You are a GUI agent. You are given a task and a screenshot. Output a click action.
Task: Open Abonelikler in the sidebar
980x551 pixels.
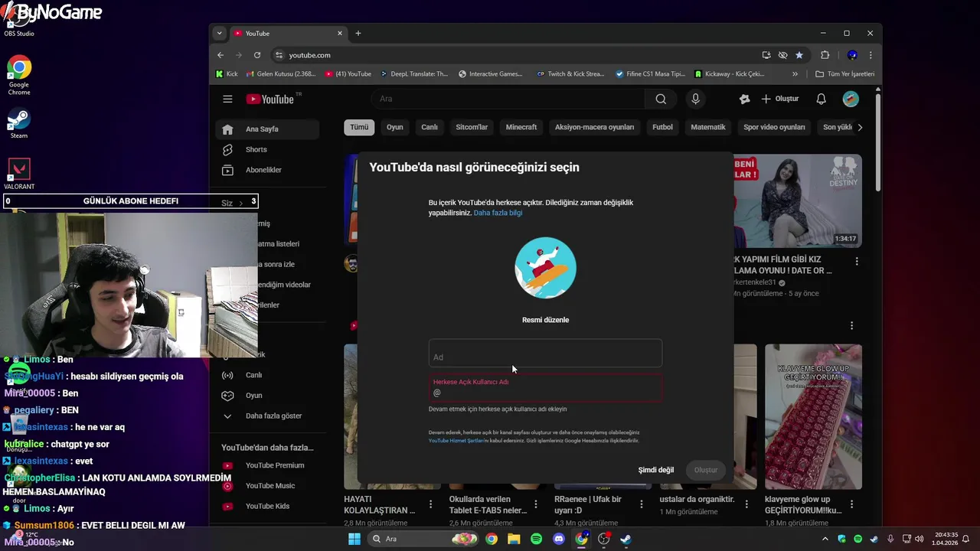(x=267, y=170)
